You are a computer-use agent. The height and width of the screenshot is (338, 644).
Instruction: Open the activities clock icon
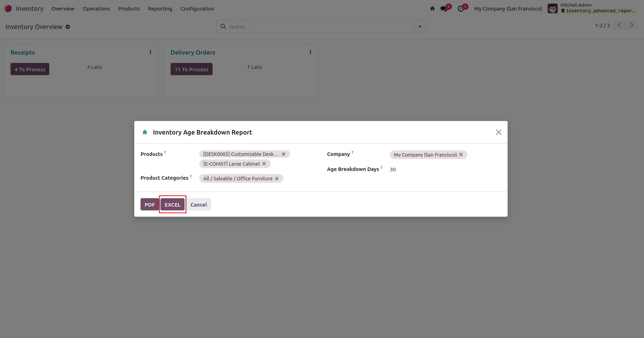tap(461, 9)
